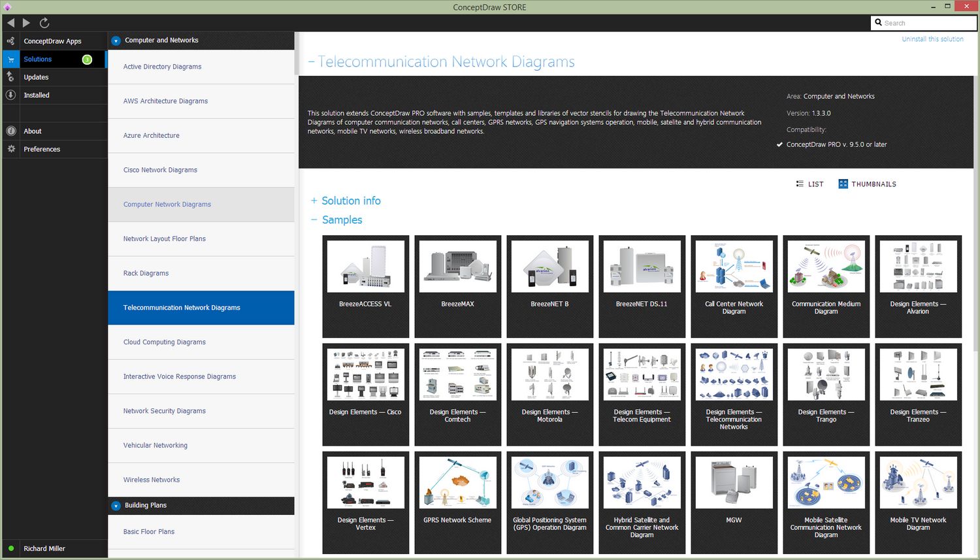The width and height of the screenshot is (980, 560).
Task: Click the search magnifier icon
Action: pyautogui.click(x=878, y=22)
